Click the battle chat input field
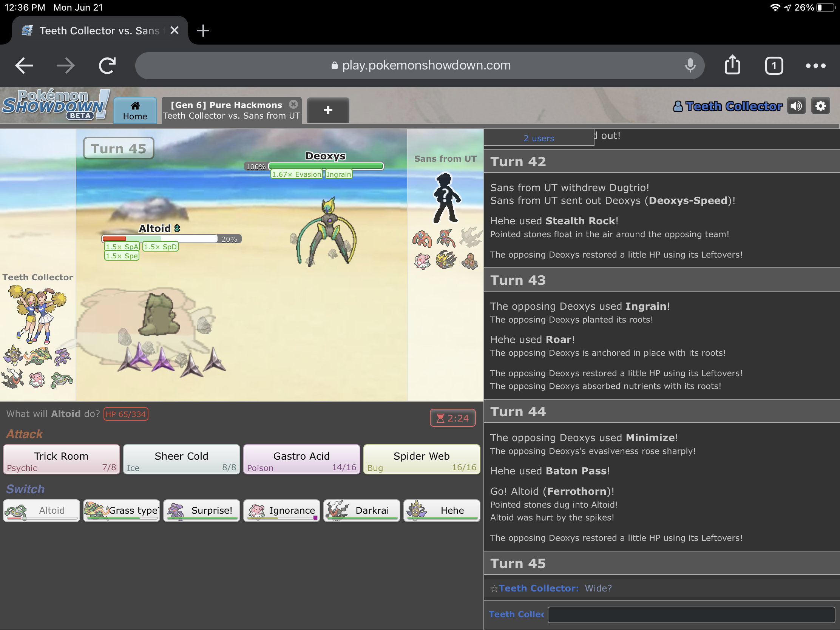The image size is (840, 630). [x=691, y=614]
